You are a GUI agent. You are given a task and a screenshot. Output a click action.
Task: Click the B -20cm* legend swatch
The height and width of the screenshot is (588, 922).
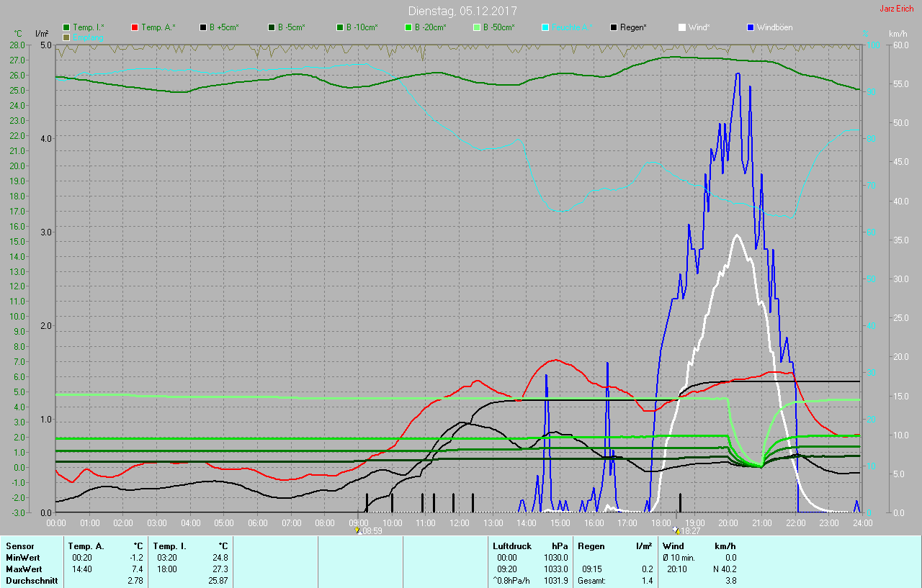pos(408,27)
